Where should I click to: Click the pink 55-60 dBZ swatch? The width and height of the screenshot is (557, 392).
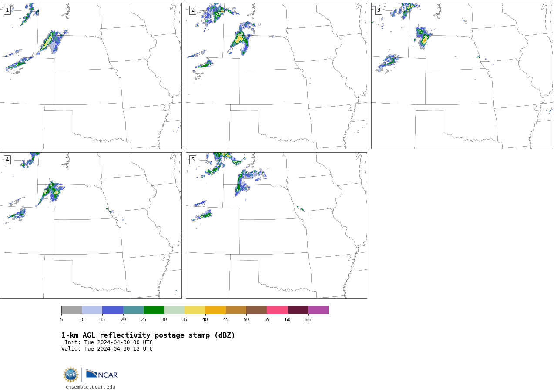277,310
